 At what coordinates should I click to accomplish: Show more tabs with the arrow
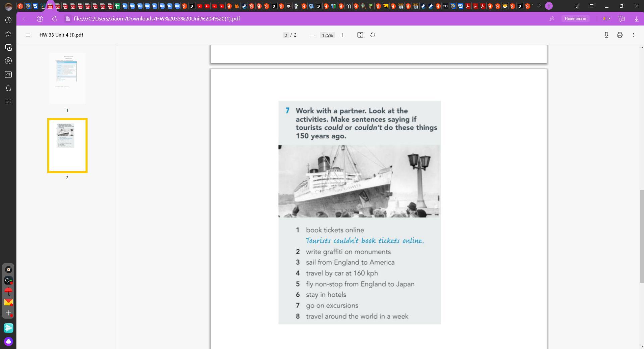click(539, 6)
